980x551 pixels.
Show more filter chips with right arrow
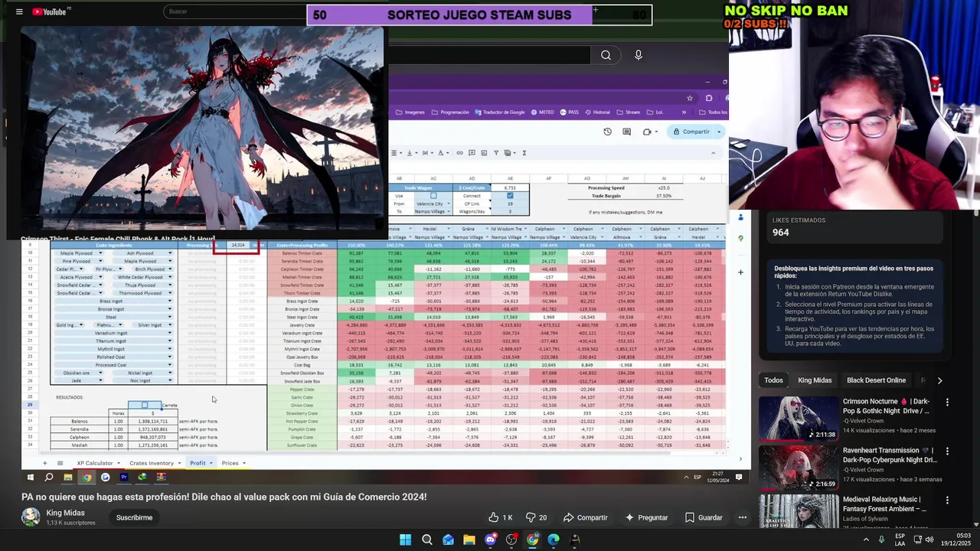(x=939, y=380)
